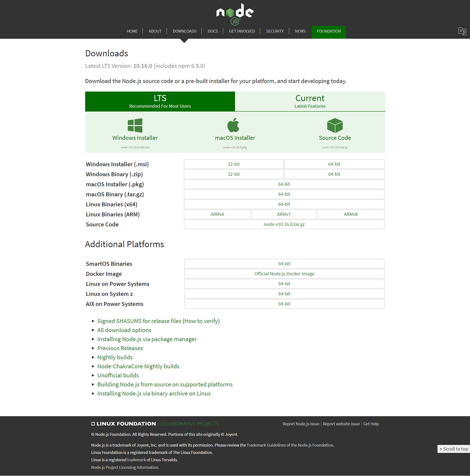Screen dimensions: 470x476
Task: Select the LTS tab
Action: pyautogui.click(x=160, y=101)
